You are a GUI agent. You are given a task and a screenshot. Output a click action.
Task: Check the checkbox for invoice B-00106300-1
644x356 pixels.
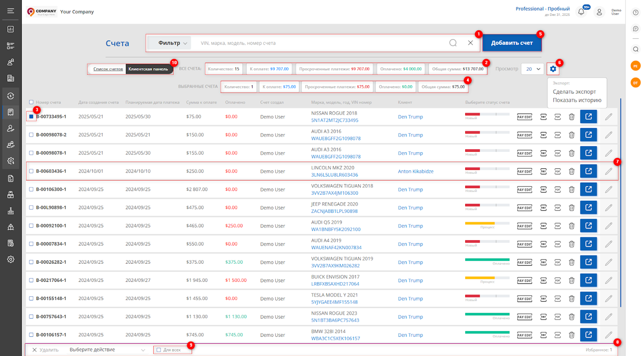coord(31,189)
